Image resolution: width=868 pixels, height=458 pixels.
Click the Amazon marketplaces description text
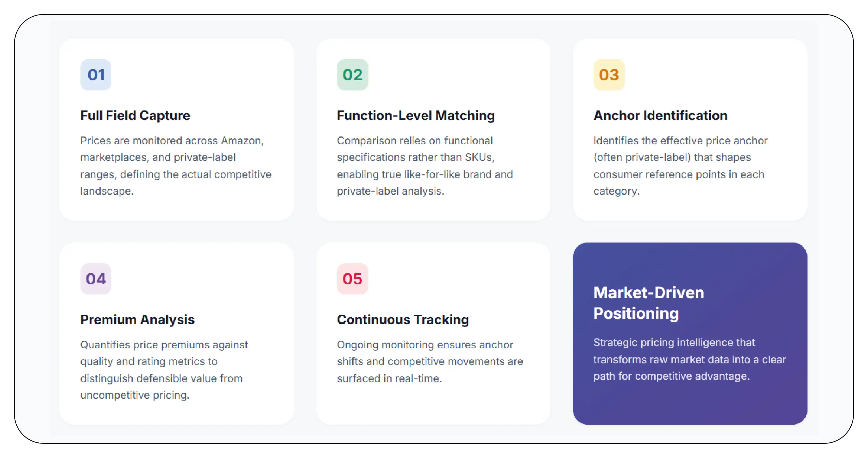coord(176,166)
